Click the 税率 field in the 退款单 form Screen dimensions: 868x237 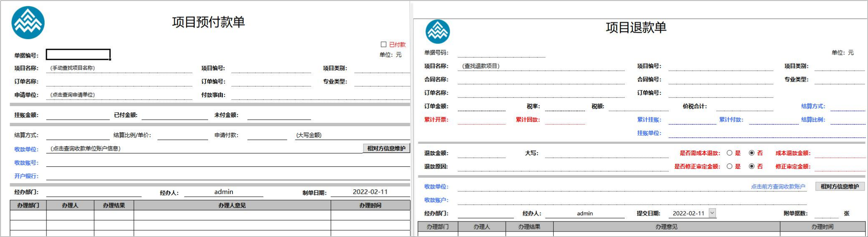click(565, 106)
